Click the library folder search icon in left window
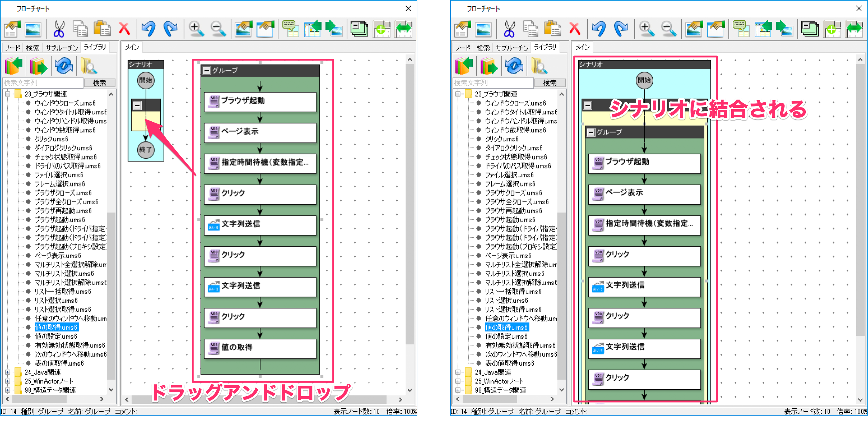This screenshot has width=868, height=428. click(x=89, y=66)
